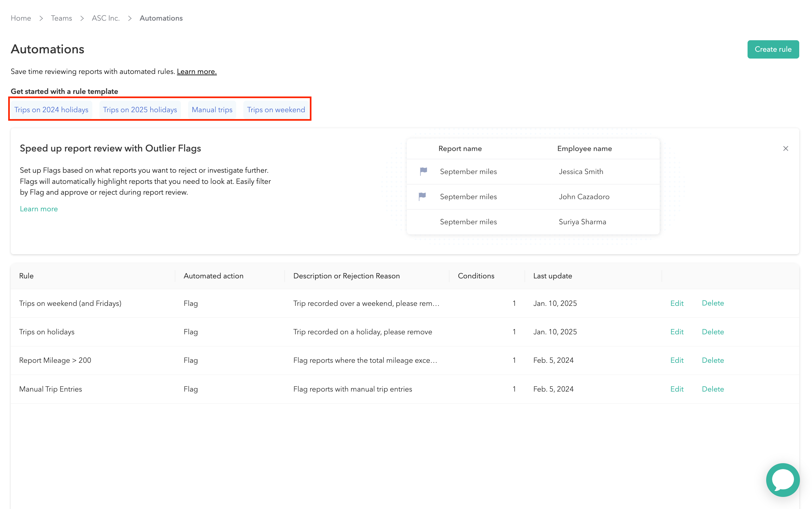Open the underlined Learn more link
812x509 pixels.
point(197,71)
